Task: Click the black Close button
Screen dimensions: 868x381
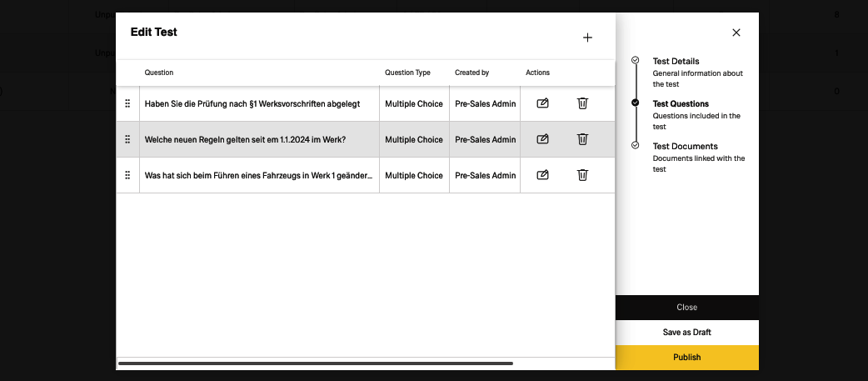Action: click(x=686, y=308)
